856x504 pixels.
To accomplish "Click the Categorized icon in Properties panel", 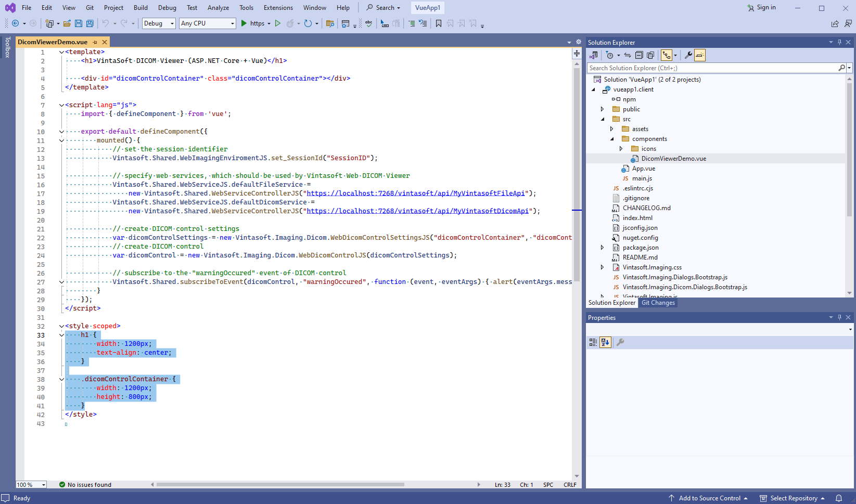I will (x=593, y=342).
